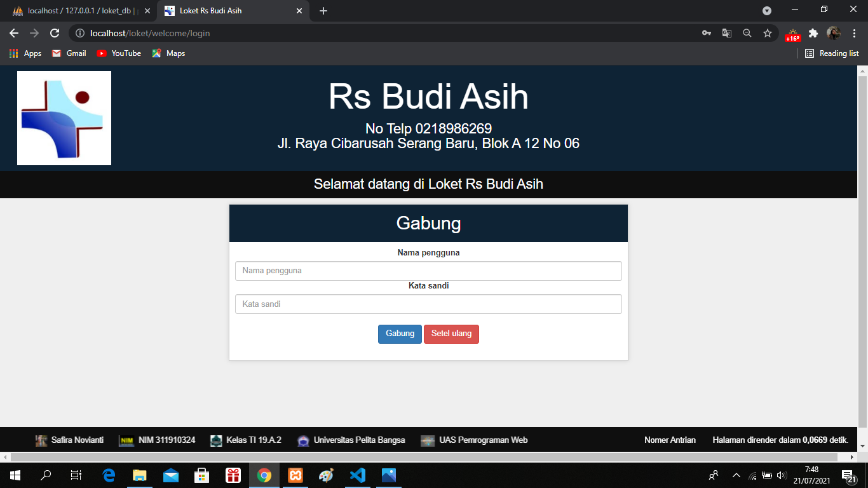This screenshot has width=868, height=488.
Task: Click the Extensions puzzle icon
Action: point(814,33)
